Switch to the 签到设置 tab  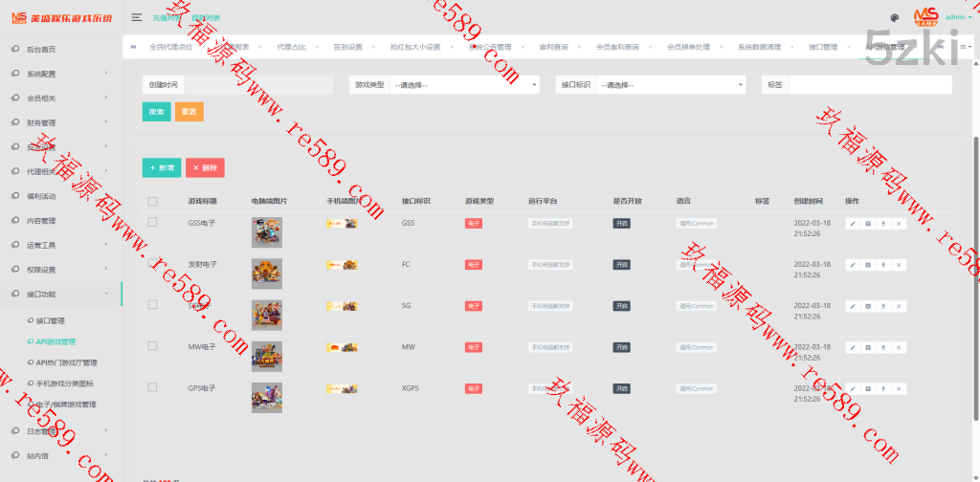[347, 47]
